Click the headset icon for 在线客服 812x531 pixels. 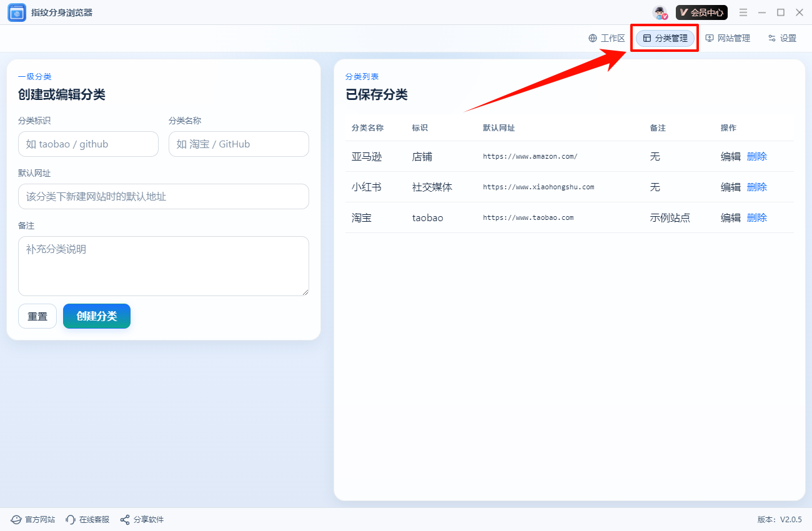71,520
